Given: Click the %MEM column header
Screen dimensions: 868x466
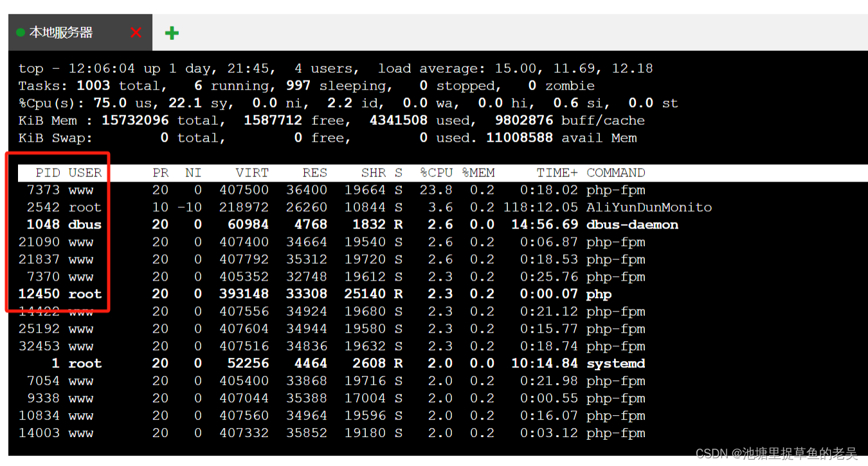Looking at the screenshot, I should pyautogui.click(x=478, y=172).
